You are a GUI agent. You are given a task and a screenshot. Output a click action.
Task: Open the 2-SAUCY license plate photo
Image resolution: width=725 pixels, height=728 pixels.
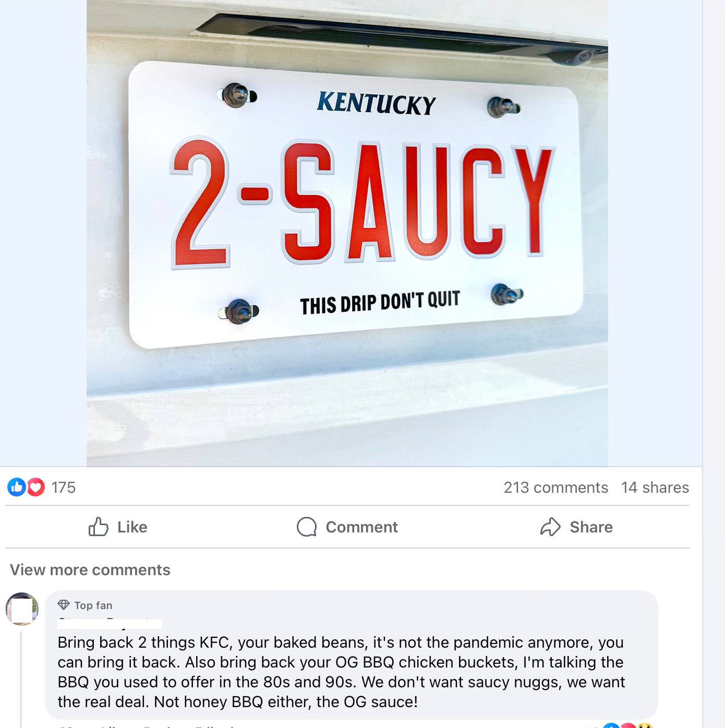pos(347,233)
